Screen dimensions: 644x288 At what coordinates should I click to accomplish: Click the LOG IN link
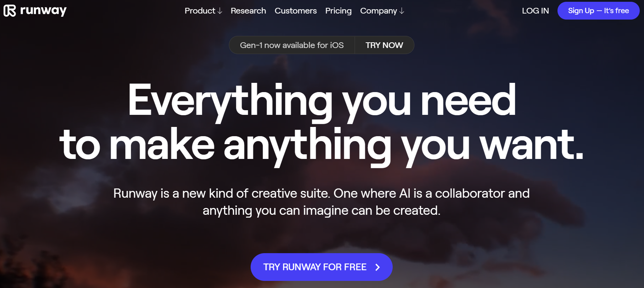pos(535,11)
